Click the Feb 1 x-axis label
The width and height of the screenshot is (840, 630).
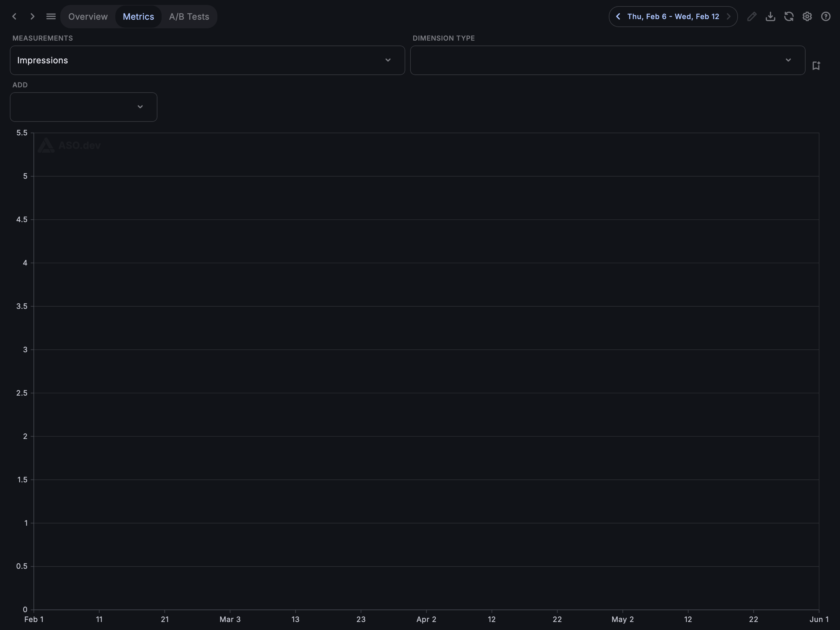pyautogui.click(x=34, y=619)
